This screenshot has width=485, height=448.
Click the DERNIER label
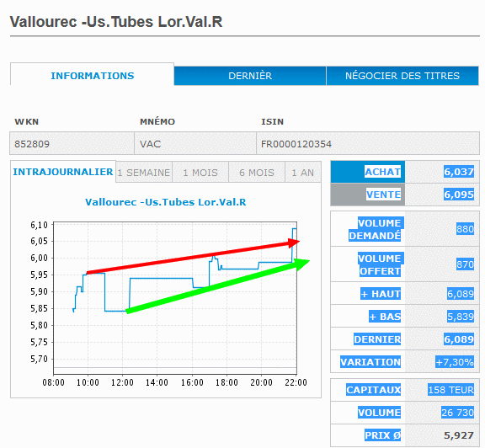377,339
